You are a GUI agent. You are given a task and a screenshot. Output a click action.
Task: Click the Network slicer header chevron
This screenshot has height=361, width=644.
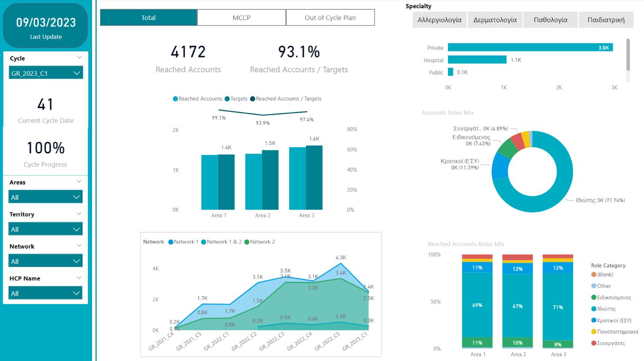pos(79,246)
